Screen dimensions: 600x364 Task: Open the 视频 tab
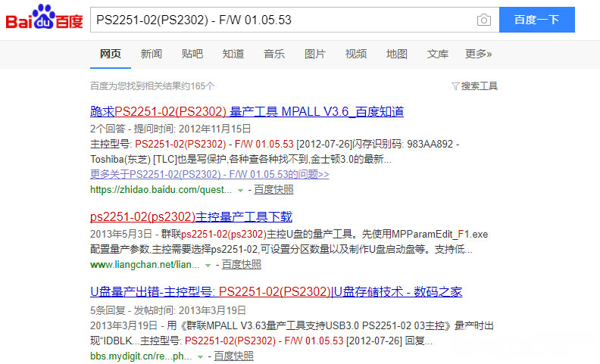coord(356,54)
